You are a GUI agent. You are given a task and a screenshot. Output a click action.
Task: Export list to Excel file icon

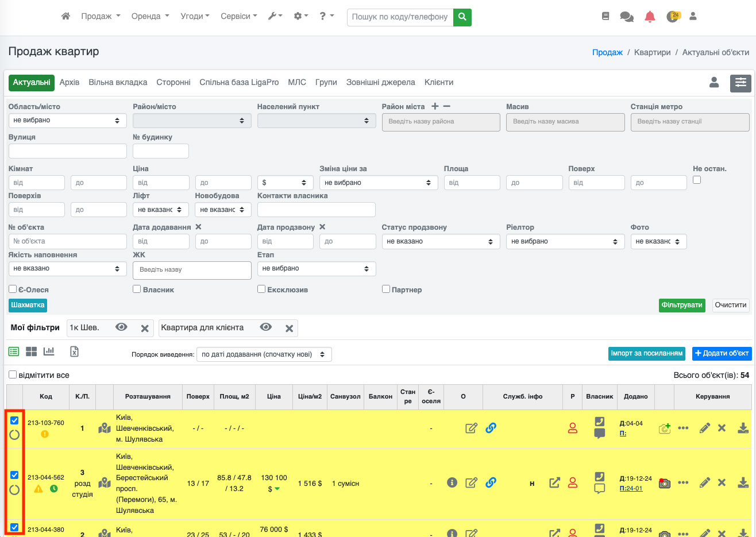[x=74, y=351]
